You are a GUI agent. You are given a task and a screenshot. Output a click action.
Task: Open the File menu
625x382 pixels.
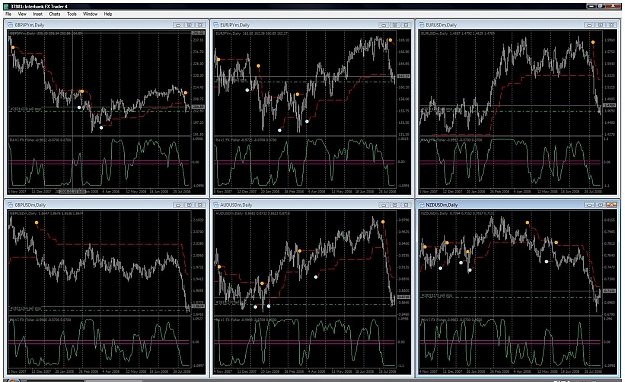[8, 14]
